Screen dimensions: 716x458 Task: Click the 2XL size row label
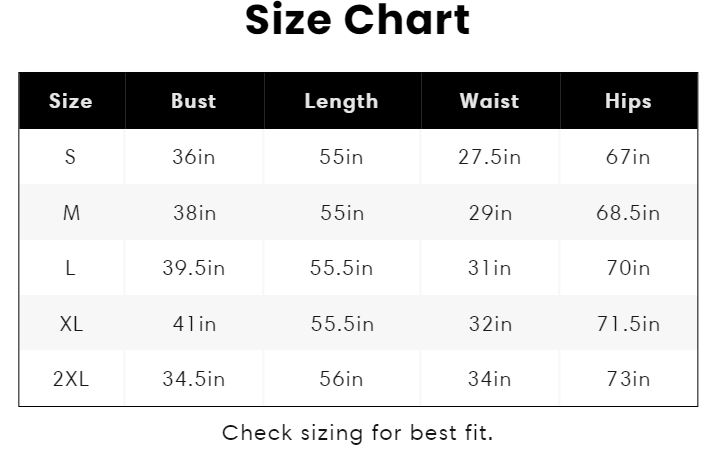click(71, 379)
